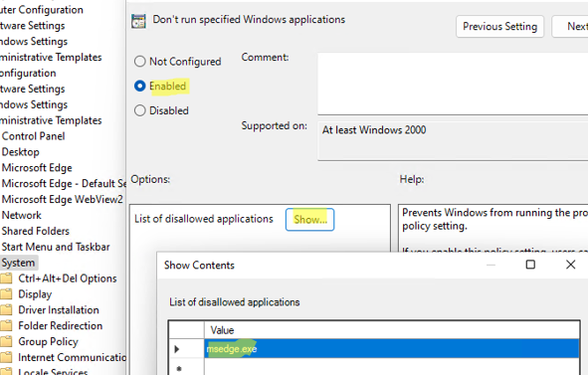The height and width of the screenshot is (375, 588).
Task: Open Display under System
Action: pos(35,294)
